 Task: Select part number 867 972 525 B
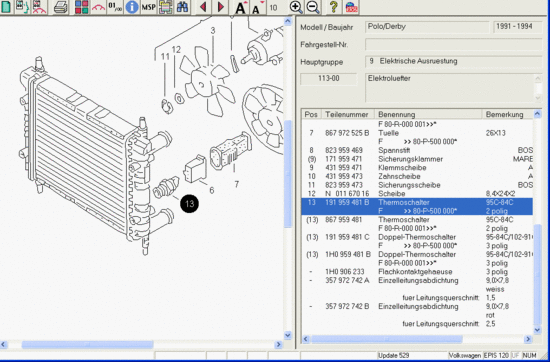[347, 133]
